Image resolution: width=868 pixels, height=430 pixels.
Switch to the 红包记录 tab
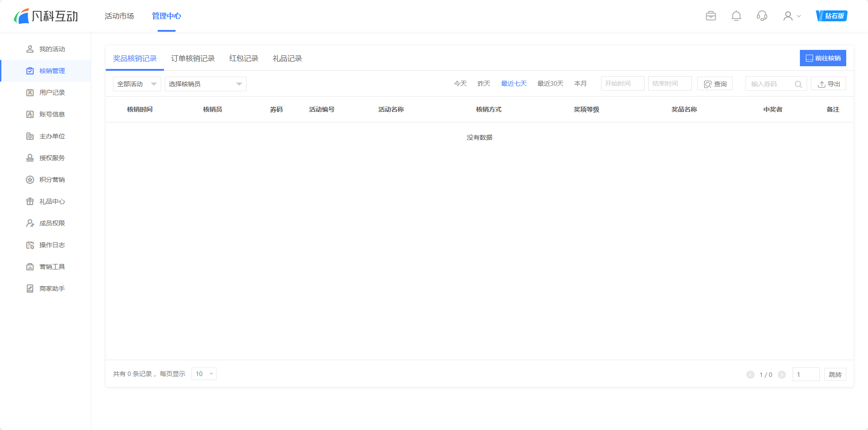(x=243, y=58)
